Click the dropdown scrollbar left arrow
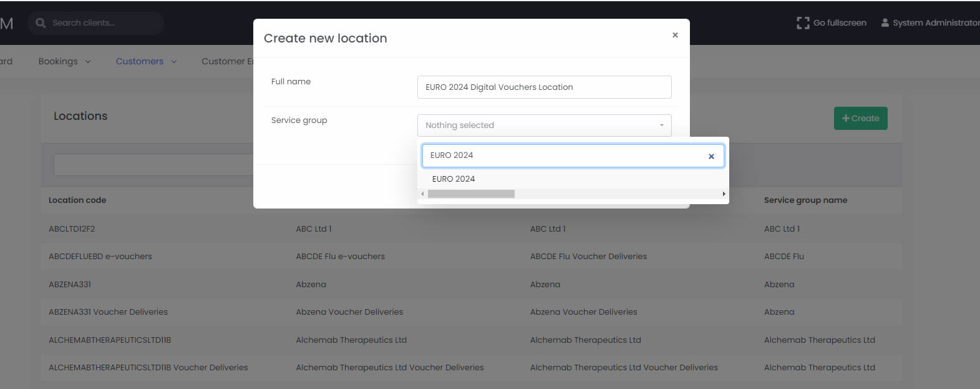The width and height of the screenshot is (980, 389). tap(423, 194)
